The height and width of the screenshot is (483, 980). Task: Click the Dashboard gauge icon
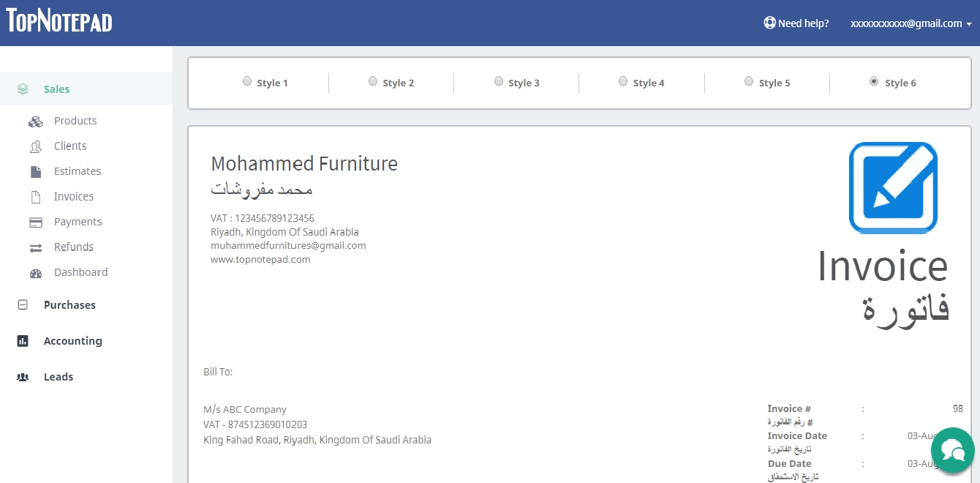click(x=35, y=273)
